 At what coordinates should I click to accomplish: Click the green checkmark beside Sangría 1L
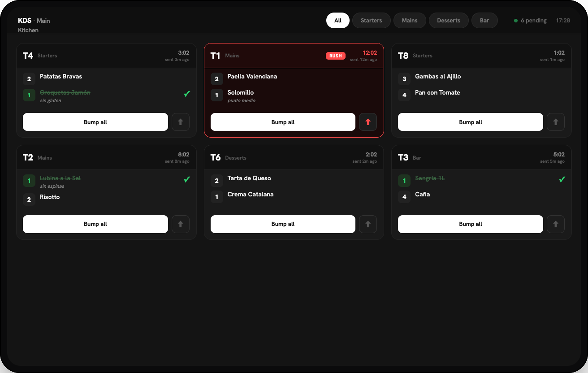(x=562, y=179)
